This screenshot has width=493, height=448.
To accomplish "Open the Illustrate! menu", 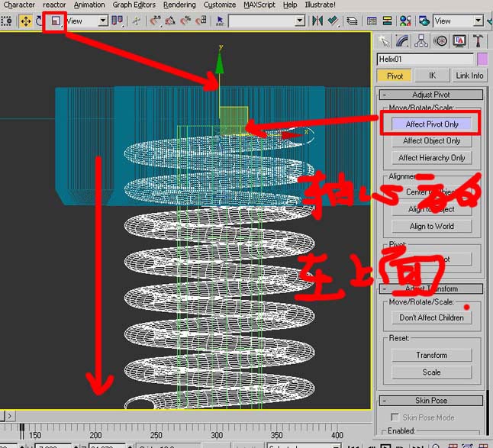I will (320, 5).
